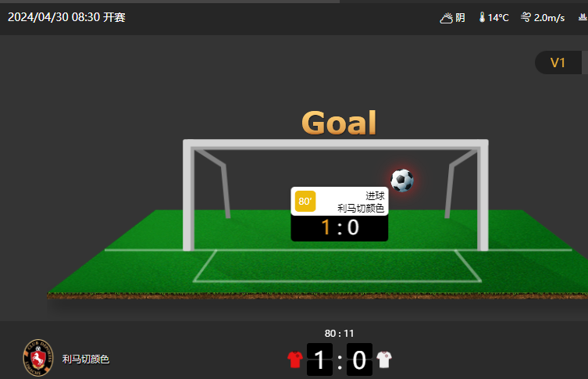Click the 14°C temperature reading

click(498, 18)
